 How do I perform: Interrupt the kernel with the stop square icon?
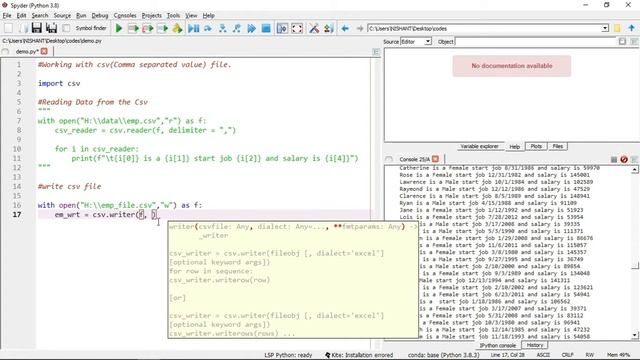613,160
